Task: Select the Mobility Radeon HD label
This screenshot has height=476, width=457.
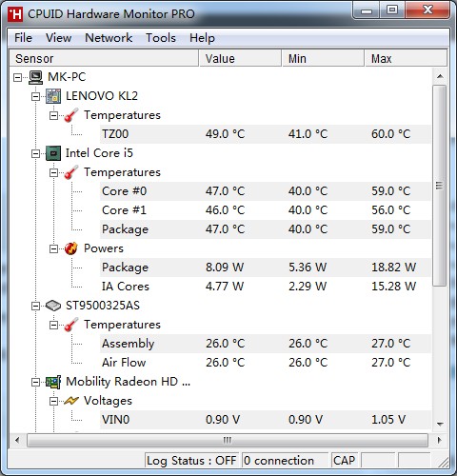Action: point(128,382)
